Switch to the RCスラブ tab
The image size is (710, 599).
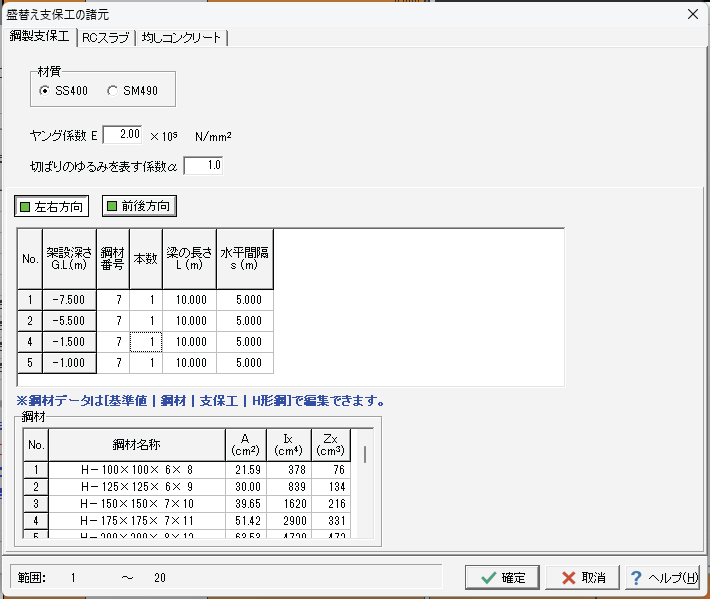pyautogui.click(x=104, y=38)
